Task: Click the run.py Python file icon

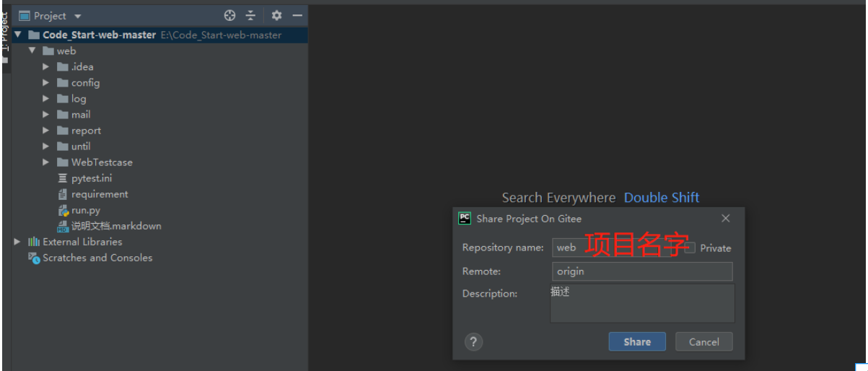Action: tap(63, 210)
